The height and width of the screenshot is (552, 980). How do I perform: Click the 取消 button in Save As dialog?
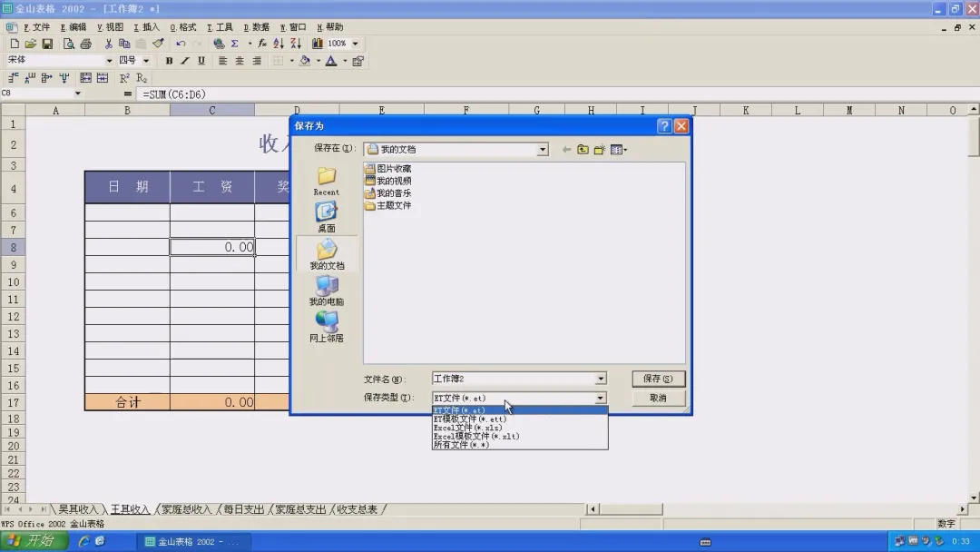tap(658, 399)
